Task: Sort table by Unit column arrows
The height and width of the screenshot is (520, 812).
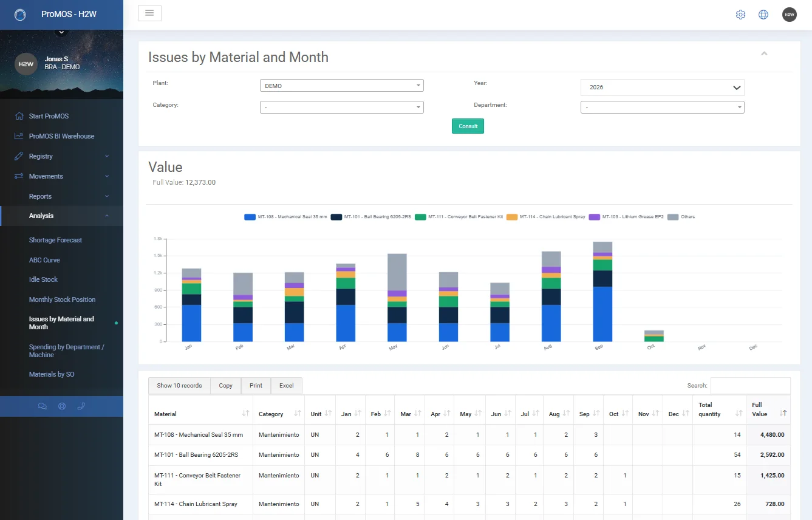Action: [x=328, y=413]
